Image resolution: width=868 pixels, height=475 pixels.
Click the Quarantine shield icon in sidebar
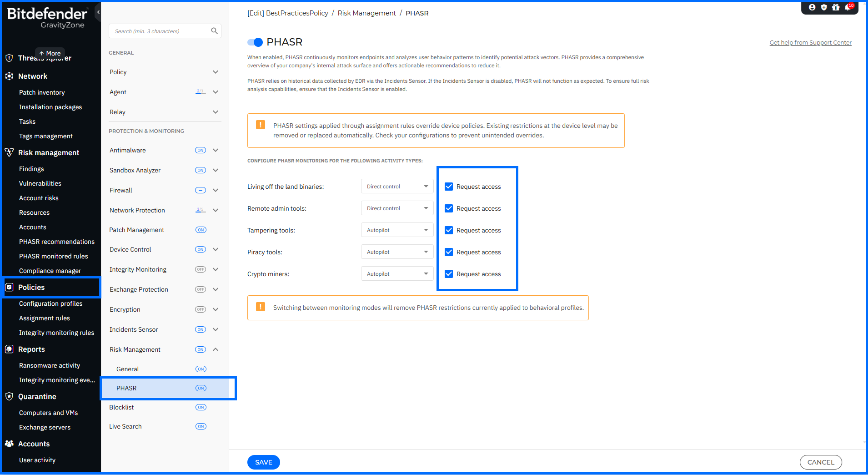[x=9, y=396]
